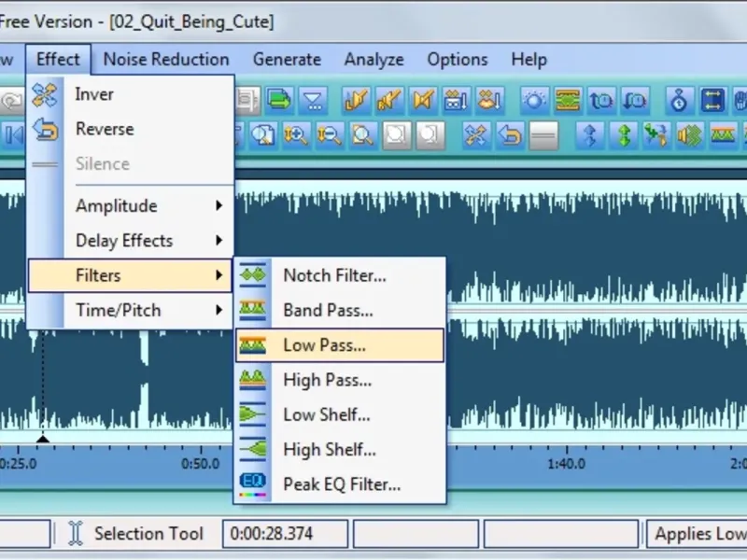Click the speaker with green waves echo icon
This screenshot has height=560, width=747.
[690, 135]
